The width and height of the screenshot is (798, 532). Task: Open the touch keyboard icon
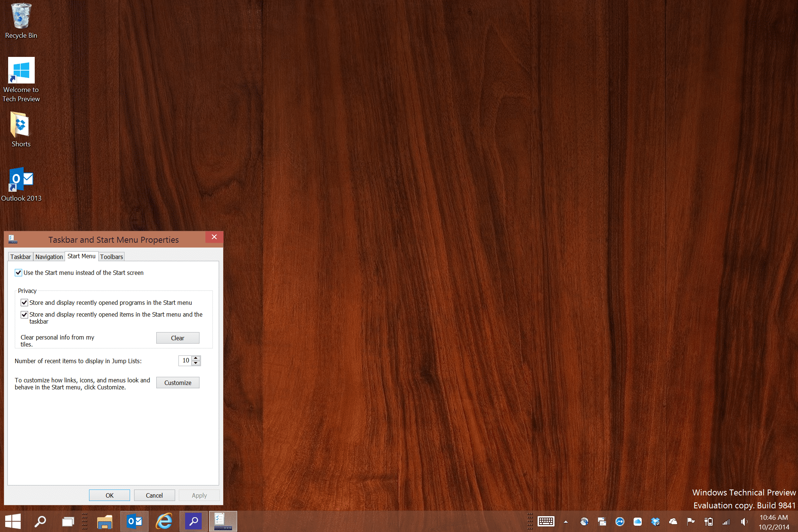[546, 521]
